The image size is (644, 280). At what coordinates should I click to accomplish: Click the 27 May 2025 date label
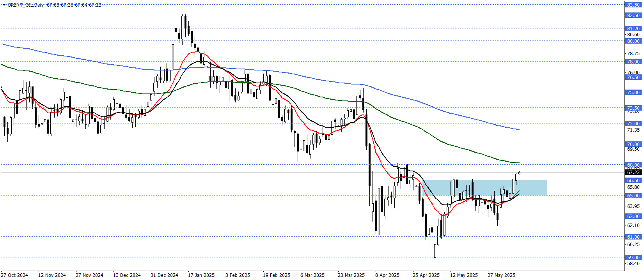point(501,275)
